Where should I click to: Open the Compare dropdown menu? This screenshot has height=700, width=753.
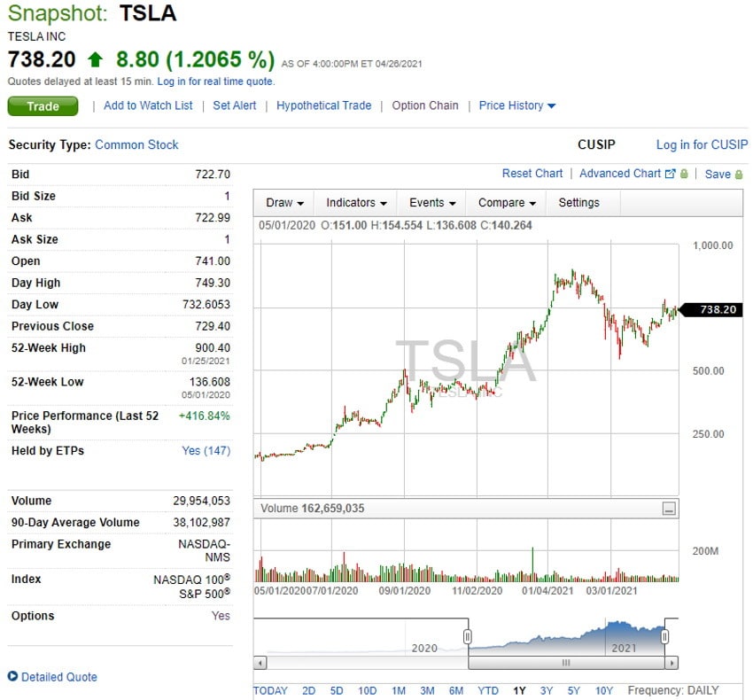pyautogui.click(x=507, y=203)
